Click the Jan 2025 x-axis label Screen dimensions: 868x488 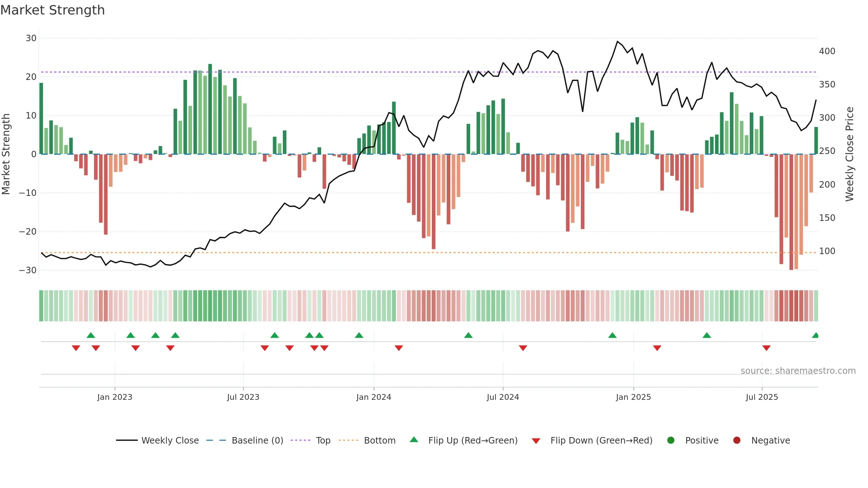click(x=633, y=397)
